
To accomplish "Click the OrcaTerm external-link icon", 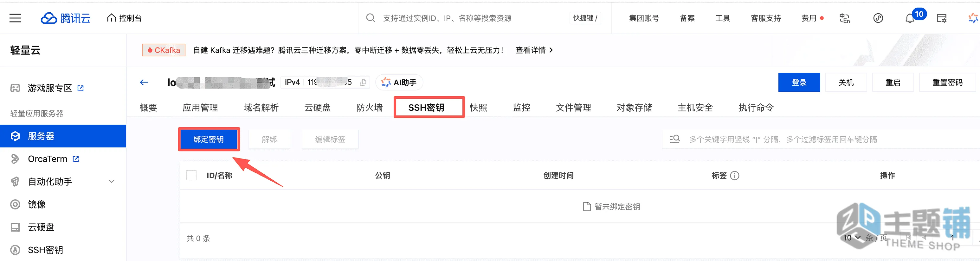I will [x=76, y=159].
